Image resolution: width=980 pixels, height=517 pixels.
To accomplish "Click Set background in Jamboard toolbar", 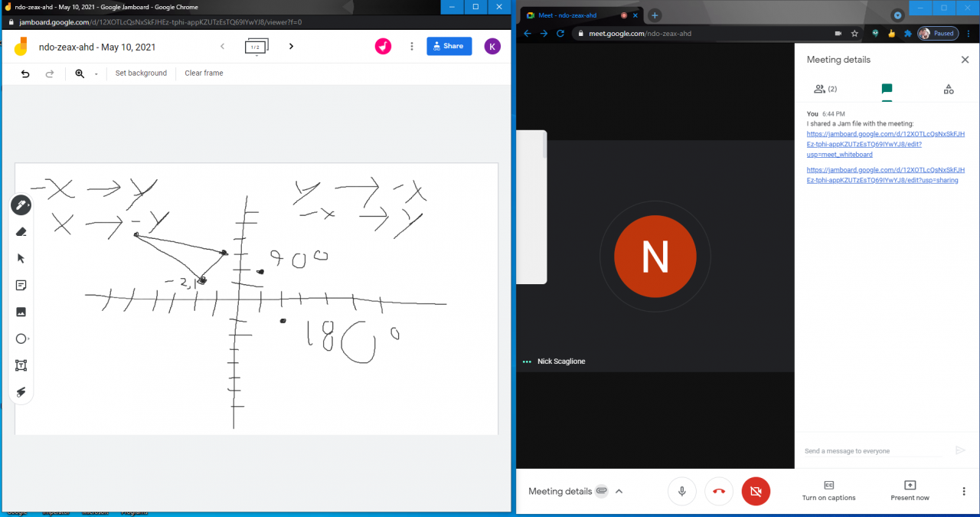I will tap(141, 74).
